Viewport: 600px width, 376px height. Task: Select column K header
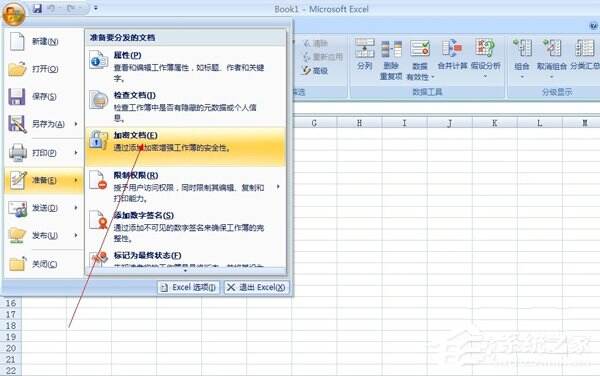[x=495, y=123]
